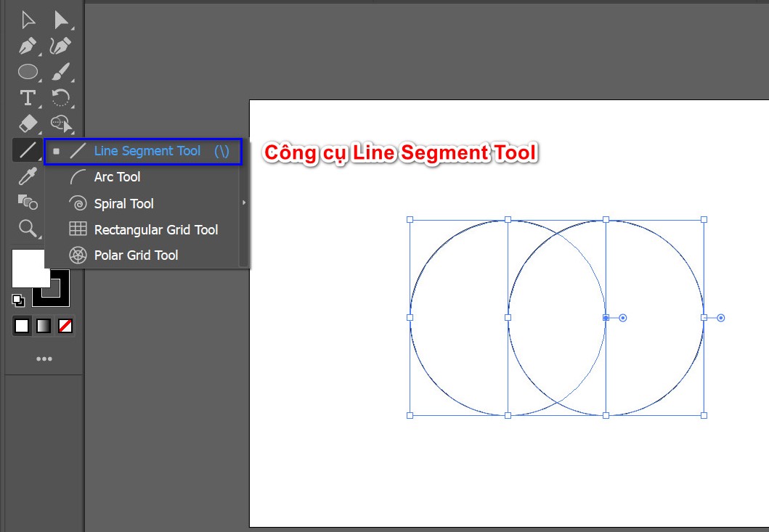Select the Rotate tool
This screenshot has width=769, height=532.
[60, 98]
